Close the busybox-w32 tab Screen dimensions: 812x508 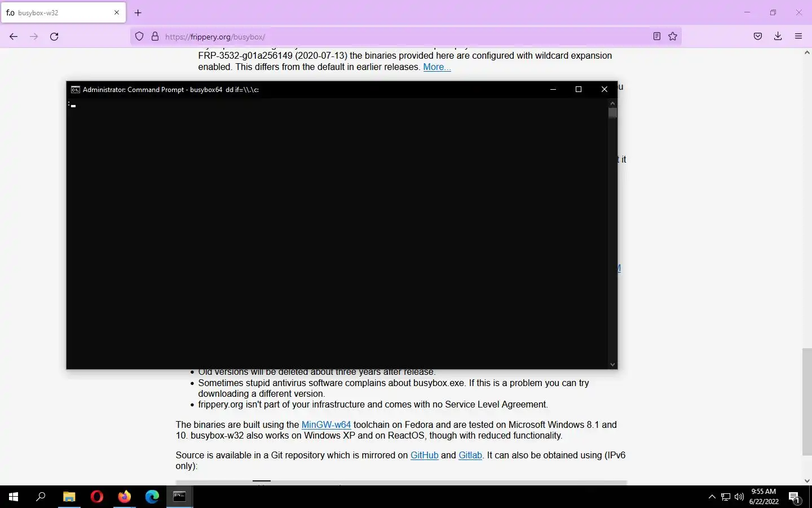point(117,12)
